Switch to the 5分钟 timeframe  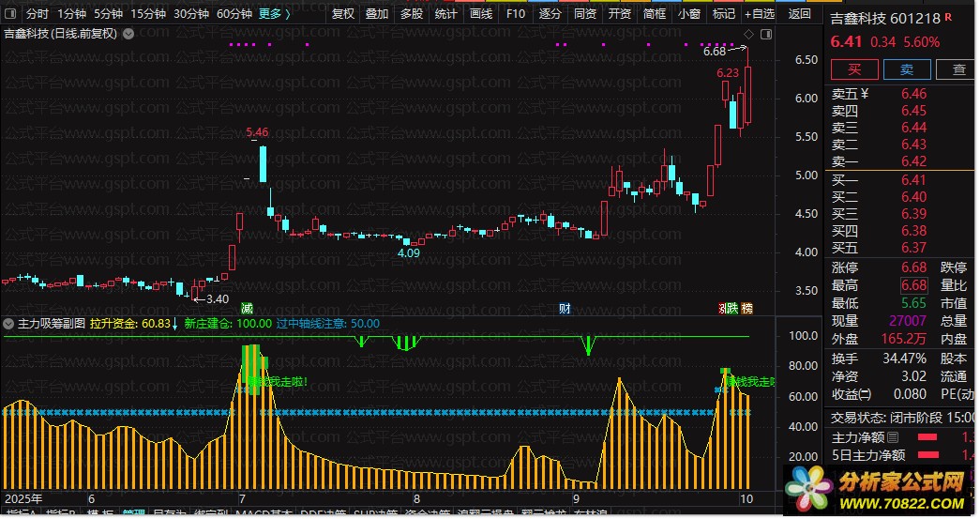(x=108, y=14)
